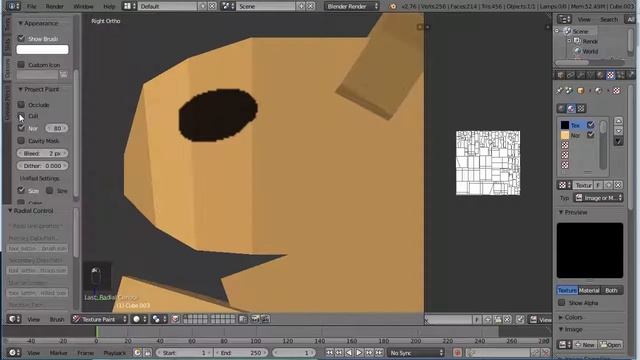Enable the Cavity Mask checkbox
The height and width of the screenshot is (360, 640).
(x=21, y=140)
